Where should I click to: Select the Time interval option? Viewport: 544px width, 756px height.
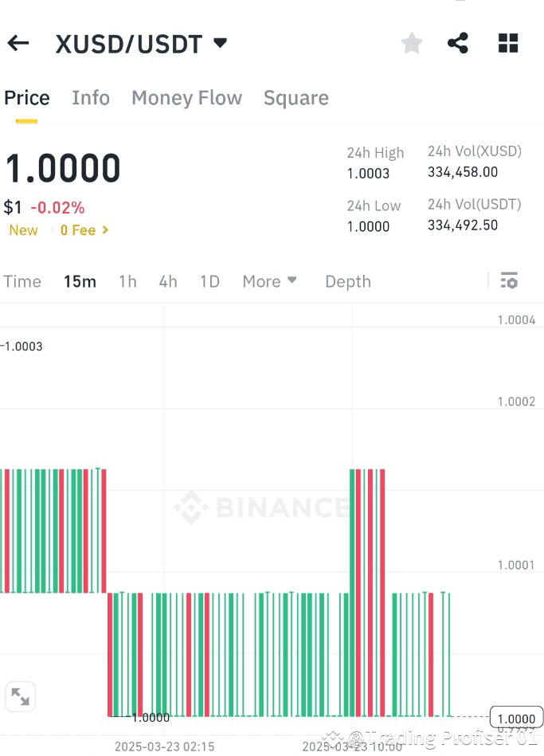[22, 280]
